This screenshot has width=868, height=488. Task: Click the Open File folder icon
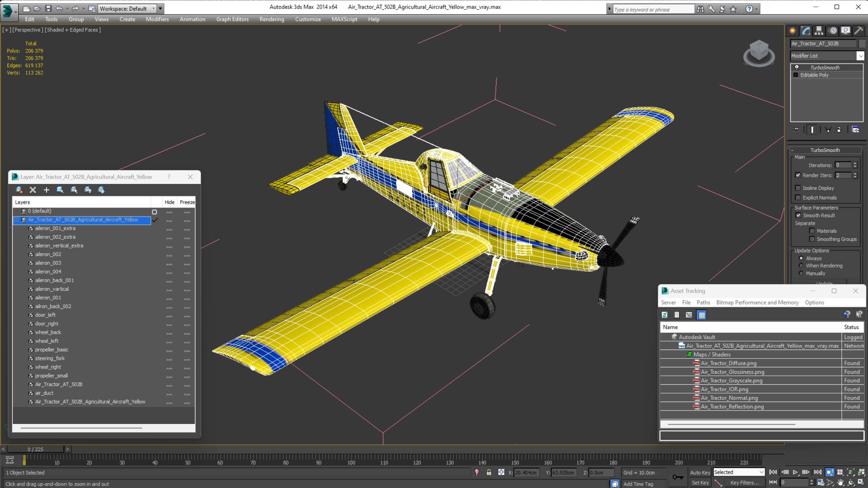(x=37, y=9)
